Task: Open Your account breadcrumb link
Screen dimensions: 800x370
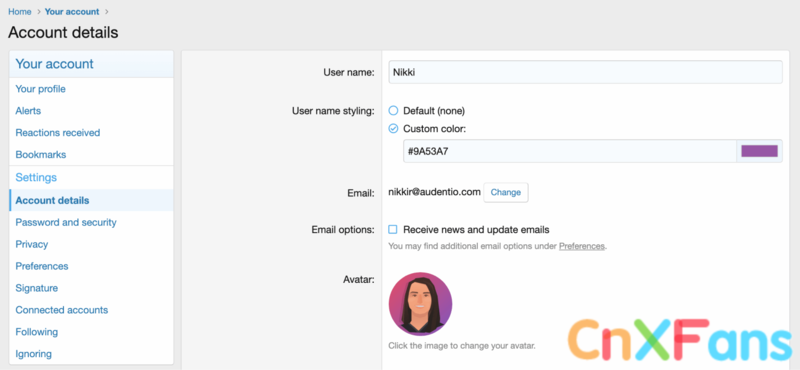Action: (72, 11)
